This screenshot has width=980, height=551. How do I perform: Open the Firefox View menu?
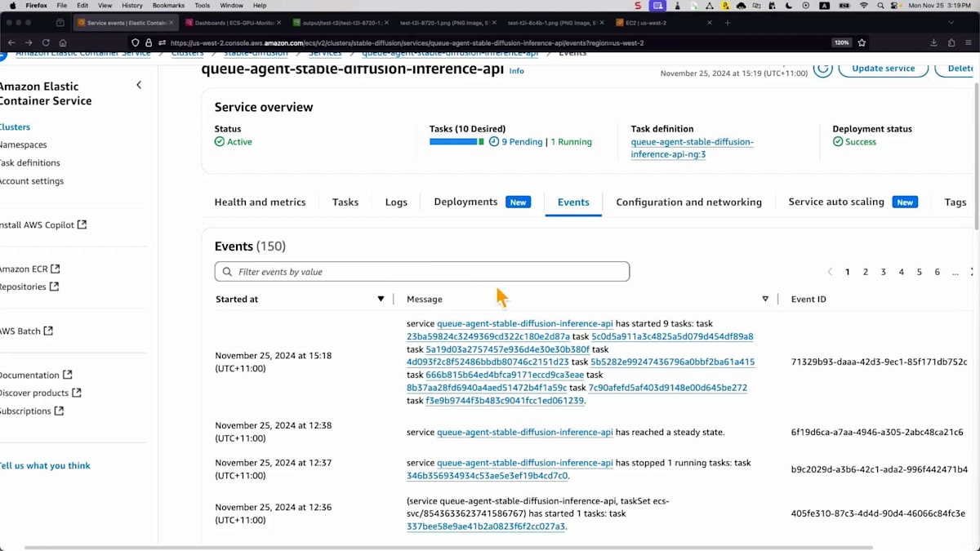(x=105, y=6)
